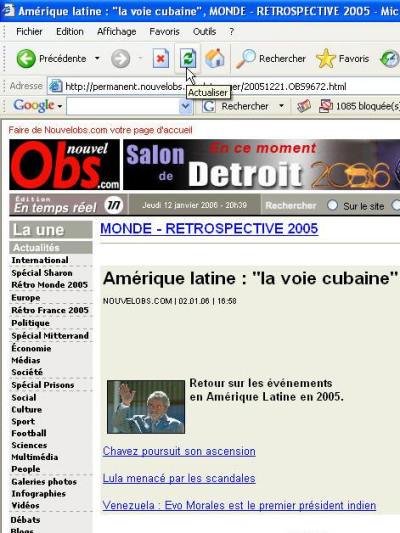Click the popup blocker 1085 bloquée(s) icon
The height and width of the screenshot is (533, 400).
point(326,106)
